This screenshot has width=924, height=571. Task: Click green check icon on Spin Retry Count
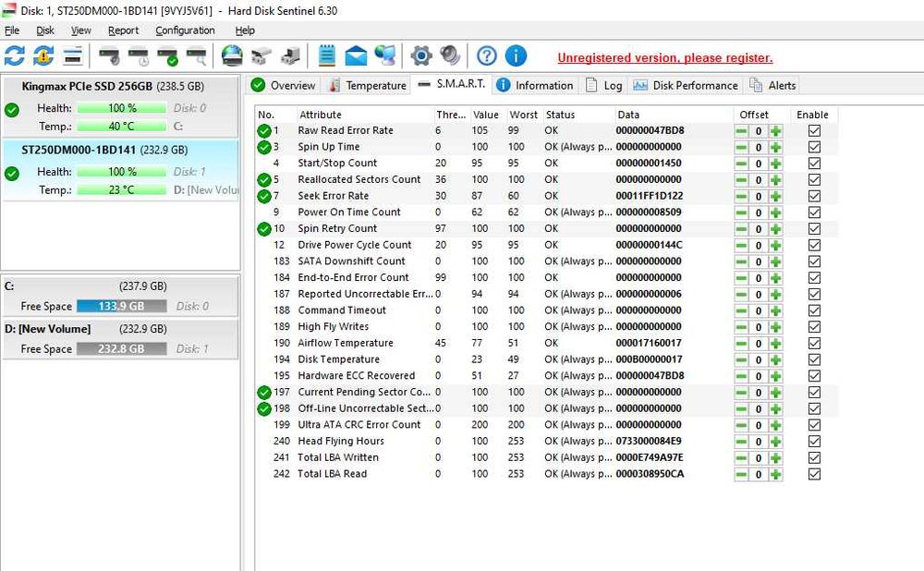264,228
